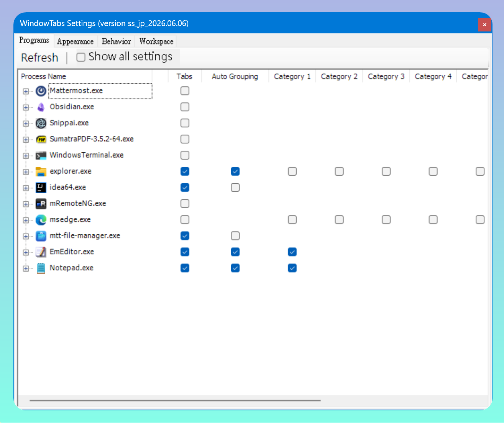Image resolution: width=504 pixels, height=423 pixels.
Task: Switch to the Appearance tab
Action: tap(76, 41)
